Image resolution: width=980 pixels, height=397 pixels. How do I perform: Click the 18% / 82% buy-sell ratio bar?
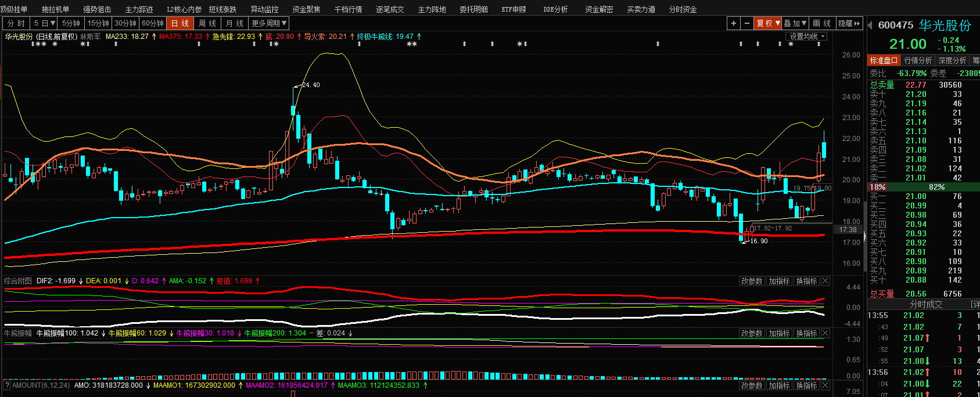924,187
